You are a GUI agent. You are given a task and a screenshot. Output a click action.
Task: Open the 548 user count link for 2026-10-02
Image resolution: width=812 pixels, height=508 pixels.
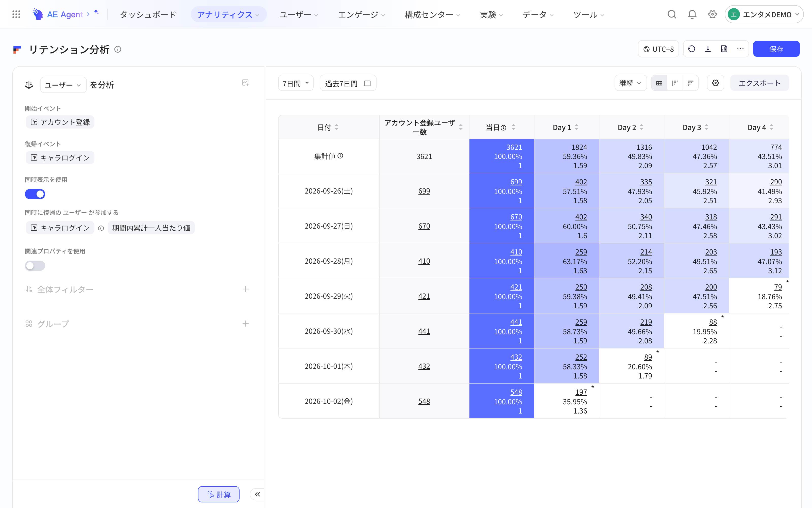424,401
